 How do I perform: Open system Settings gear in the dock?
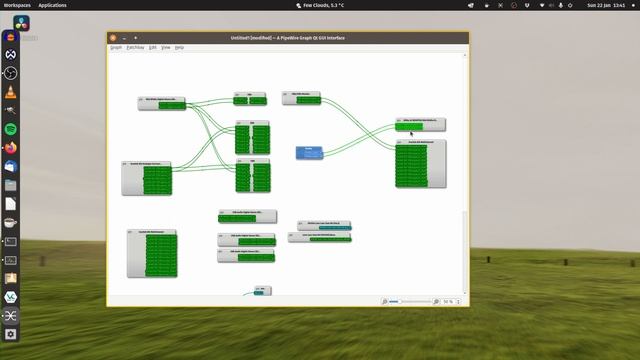11,334
